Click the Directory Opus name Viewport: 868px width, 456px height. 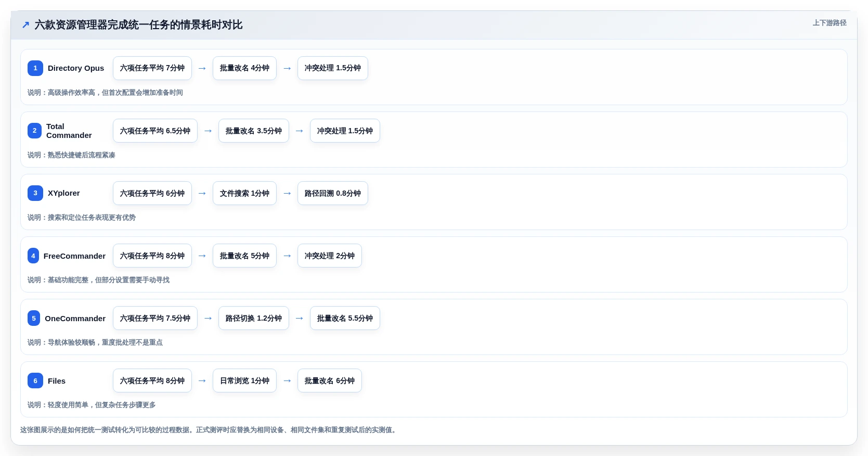[76, 68]
